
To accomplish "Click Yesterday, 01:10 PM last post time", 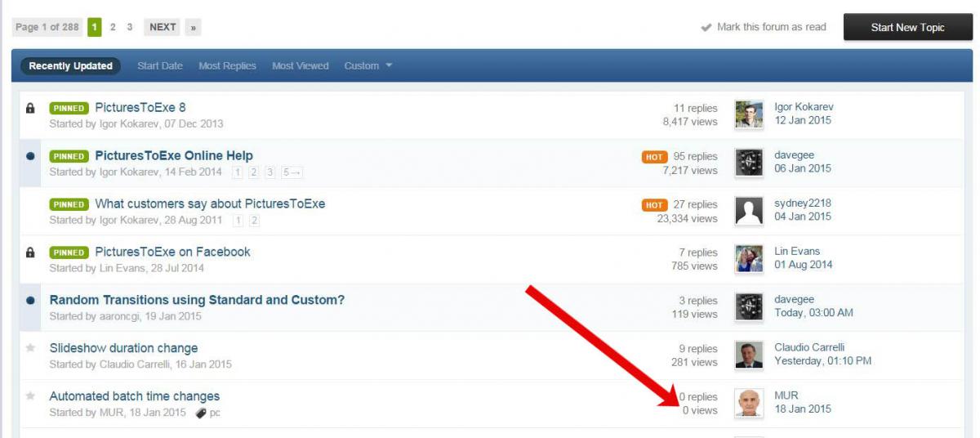I will point(822,360).
